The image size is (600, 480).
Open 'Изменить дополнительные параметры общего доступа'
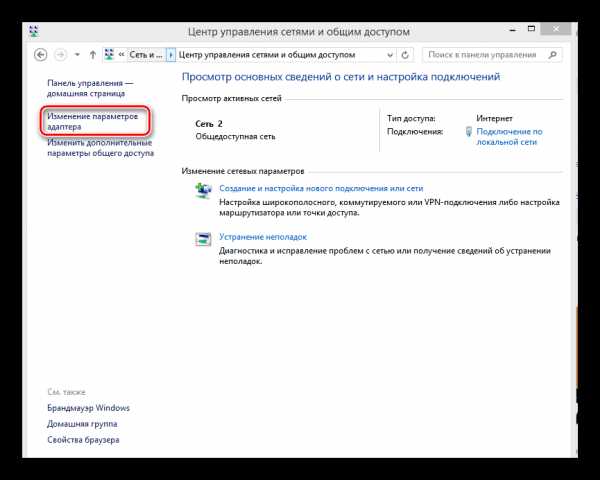[100, 148]
